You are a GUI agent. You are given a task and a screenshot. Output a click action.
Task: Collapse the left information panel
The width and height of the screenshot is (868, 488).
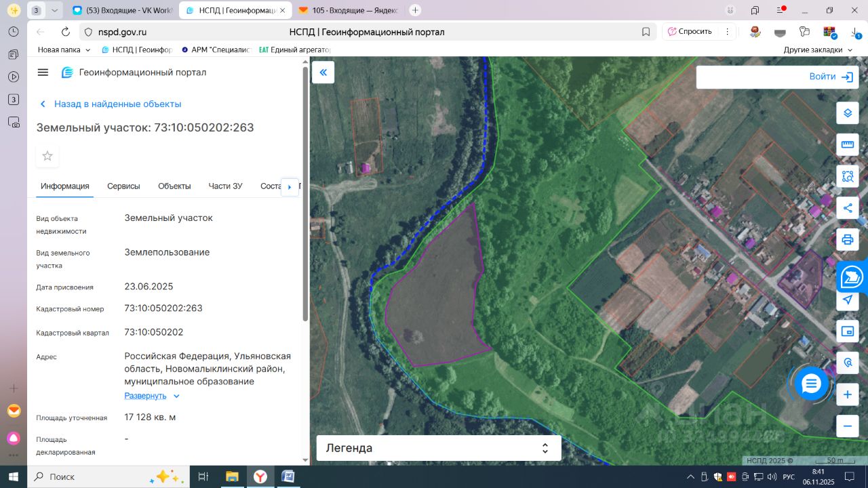click(323, 73)
